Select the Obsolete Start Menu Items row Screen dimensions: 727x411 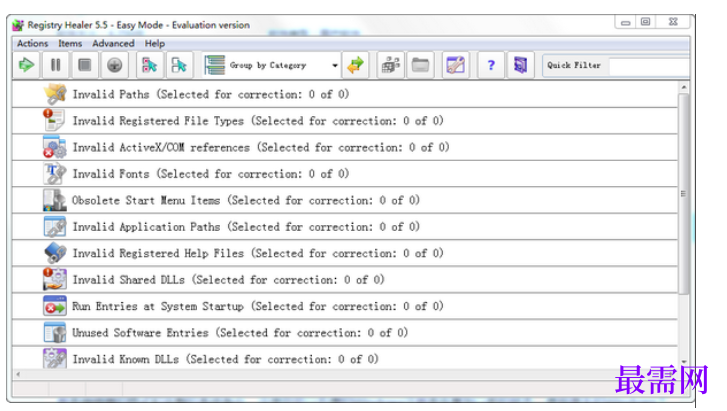(x=245, y=200)
